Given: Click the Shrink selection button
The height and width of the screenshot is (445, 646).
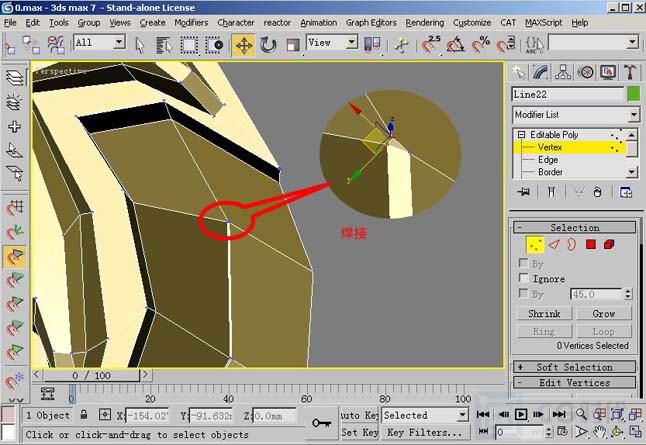Looking at the screenshot, I should (x=544, y=314).
